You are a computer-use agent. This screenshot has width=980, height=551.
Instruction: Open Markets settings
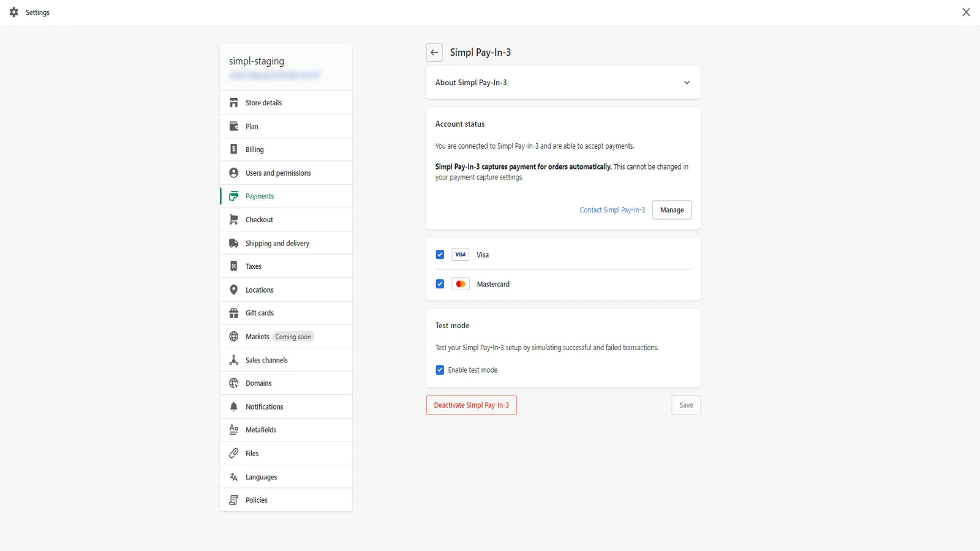(x=286, y=336)
